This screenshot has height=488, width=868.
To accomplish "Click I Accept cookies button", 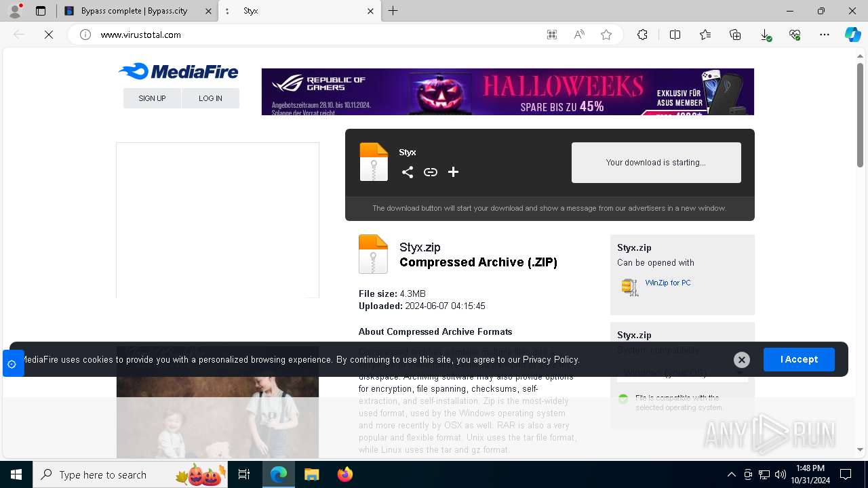I will (799, 359).
